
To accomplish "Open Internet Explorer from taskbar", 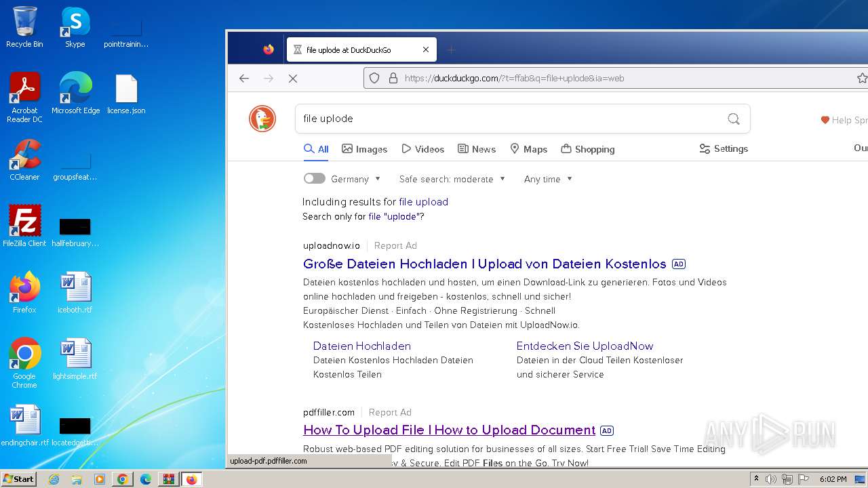I will click(x=54, y=479).
